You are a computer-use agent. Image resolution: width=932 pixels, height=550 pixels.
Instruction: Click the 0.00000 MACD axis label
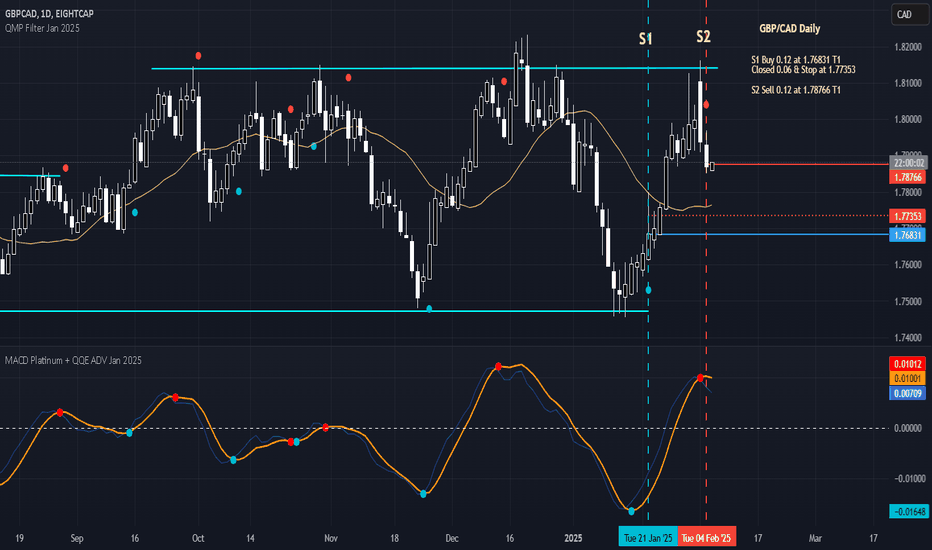[x=908, y=428]
